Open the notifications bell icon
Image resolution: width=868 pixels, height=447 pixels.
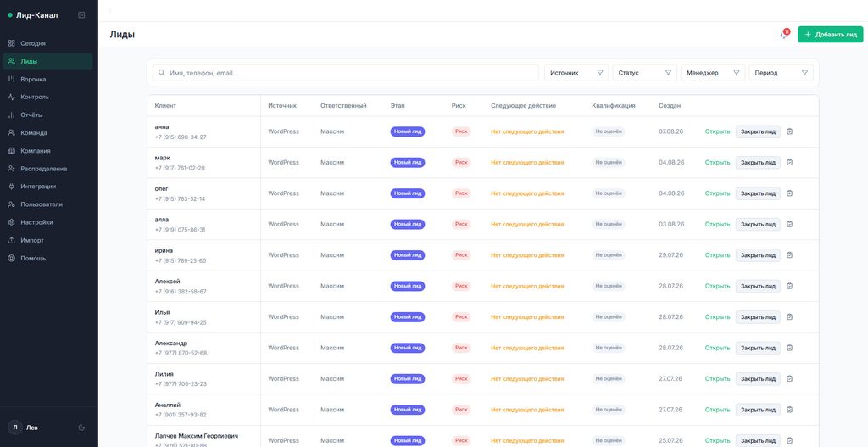(783, 34)
